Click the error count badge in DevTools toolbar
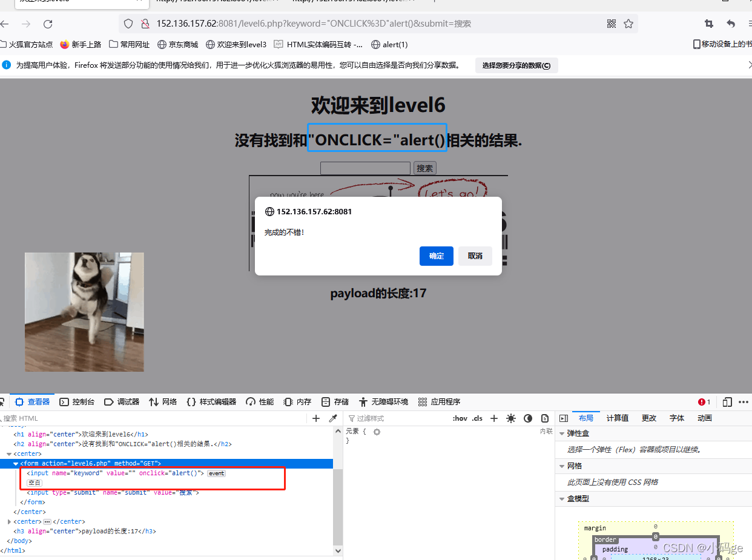The height and width of the screenshot is (560, 752). point(704,401)
